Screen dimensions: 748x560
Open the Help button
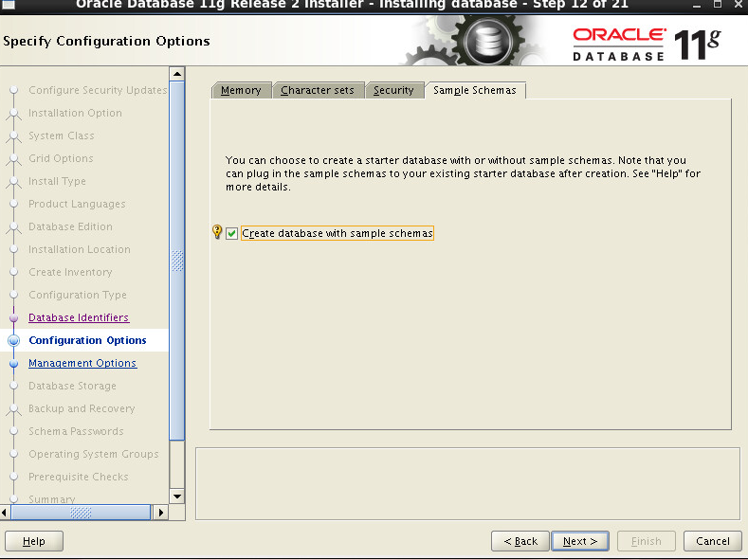point(34,541)
